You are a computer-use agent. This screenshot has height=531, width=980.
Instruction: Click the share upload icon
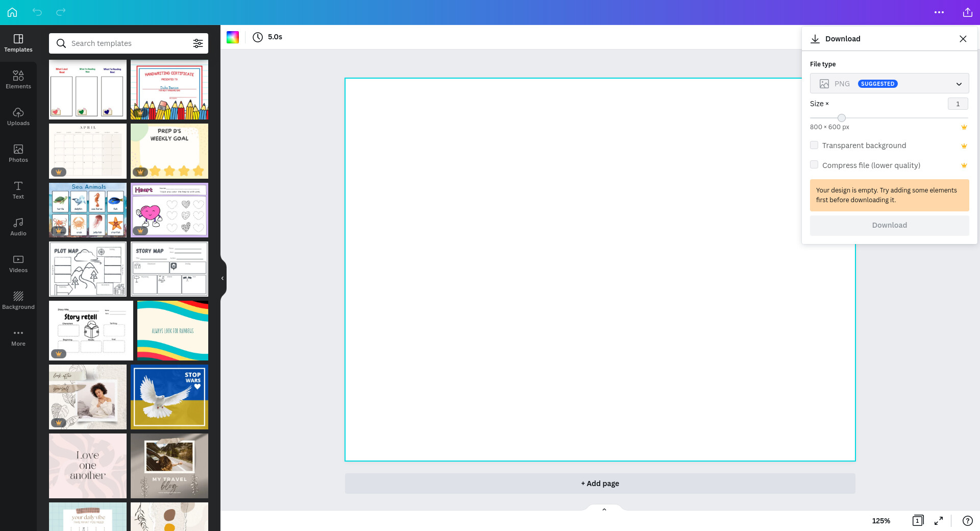(x=968, y=12)
